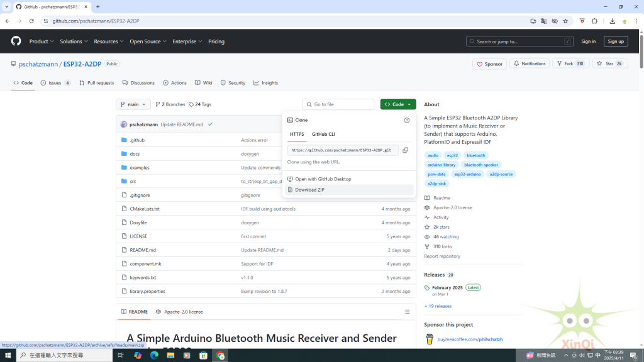Expand the Product menu

click(x=42, y=41)
